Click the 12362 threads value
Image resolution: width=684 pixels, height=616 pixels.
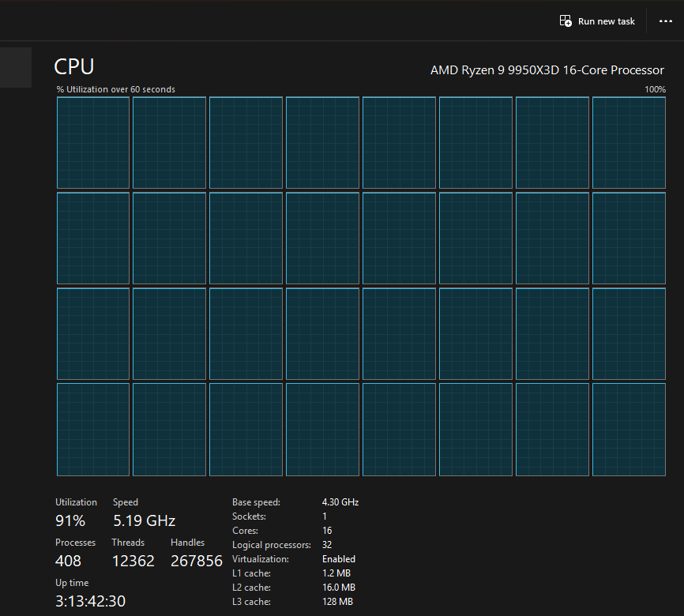133,561
